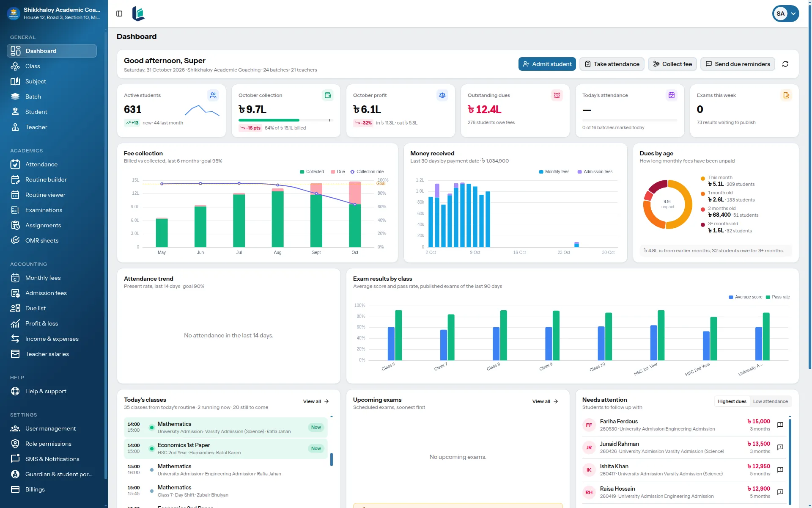Click the Take attendance button
Image resolution: width=812 pixels, height=508 pixels.
612,64
